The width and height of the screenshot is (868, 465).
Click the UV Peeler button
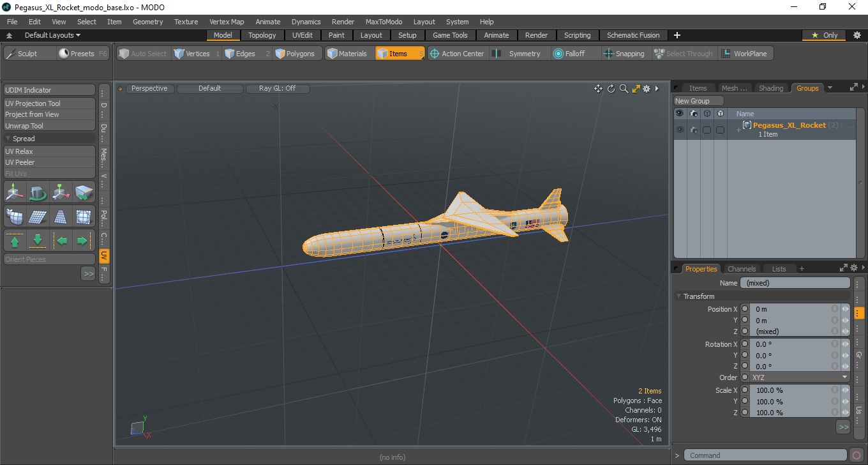coord(50,162)
